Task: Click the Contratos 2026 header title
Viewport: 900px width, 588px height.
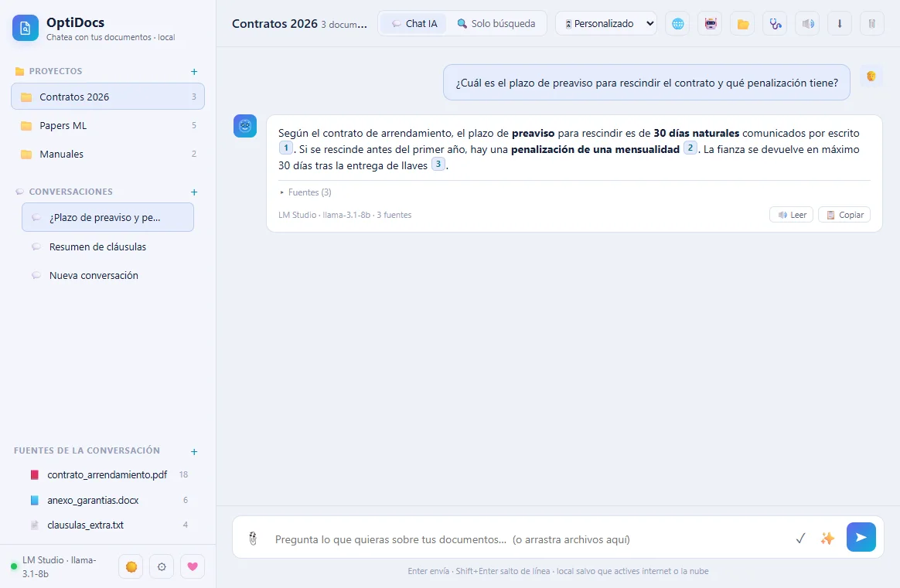Action: [274, 23]
